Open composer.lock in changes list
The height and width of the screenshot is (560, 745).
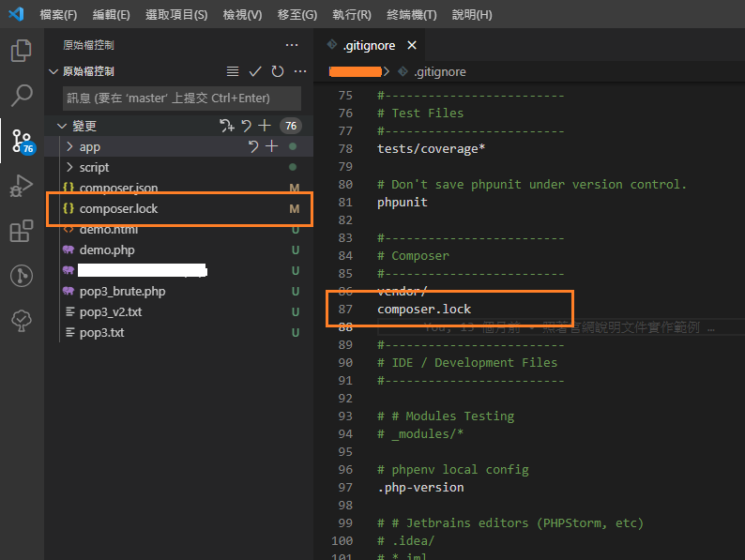[118, 208]
